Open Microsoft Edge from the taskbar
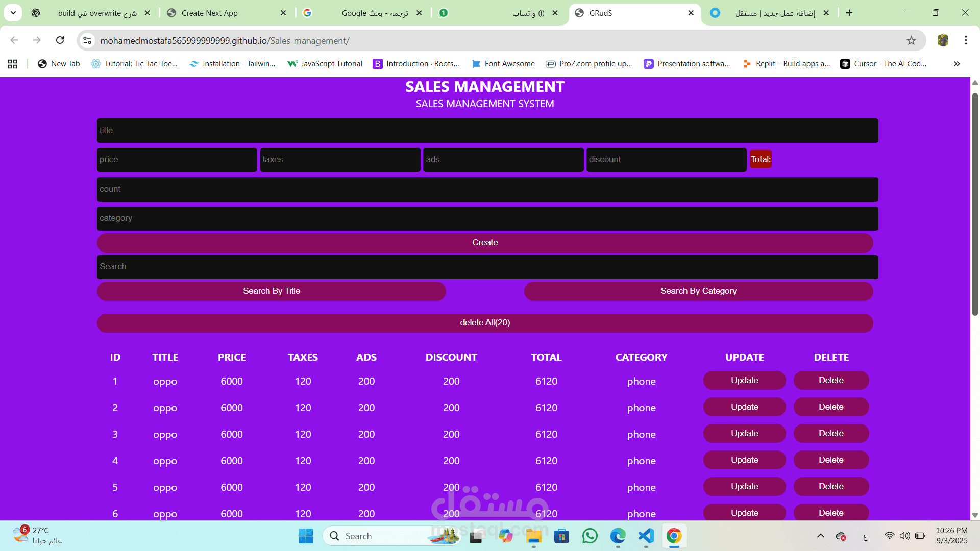 (x=618, y=536)
